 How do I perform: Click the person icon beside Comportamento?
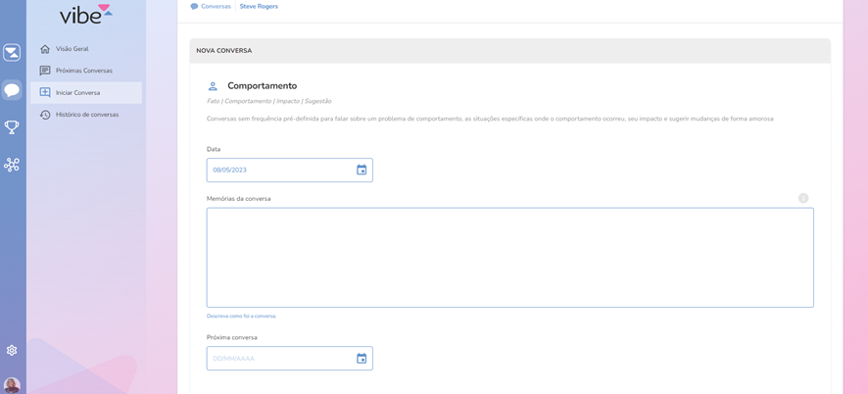click(213, 86)
